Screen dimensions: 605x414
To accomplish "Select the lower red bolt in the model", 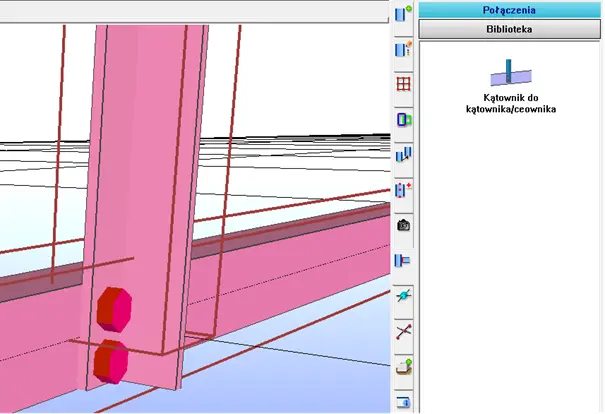I will click(111, 361).
